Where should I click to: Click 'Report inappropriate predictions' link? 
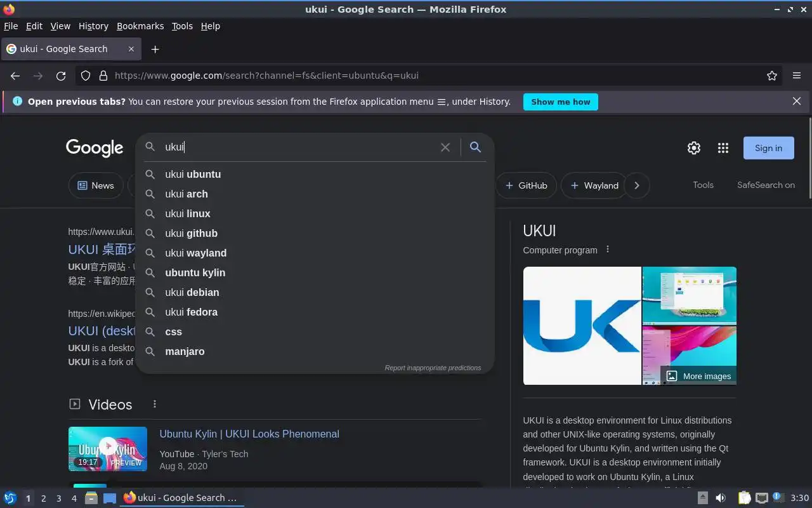pos(433,368)
